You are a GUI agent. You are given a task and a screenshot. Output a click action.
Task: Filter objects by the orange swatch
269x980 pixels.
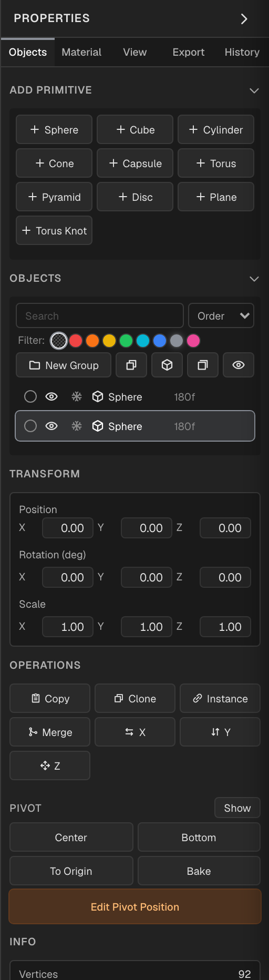pos(92,341)
